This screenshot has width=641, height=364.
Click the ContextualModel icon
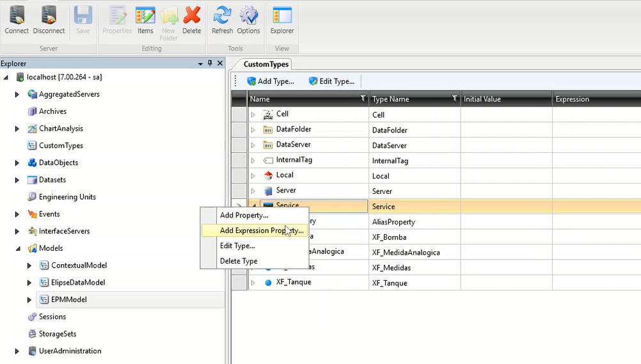(44, 265)
